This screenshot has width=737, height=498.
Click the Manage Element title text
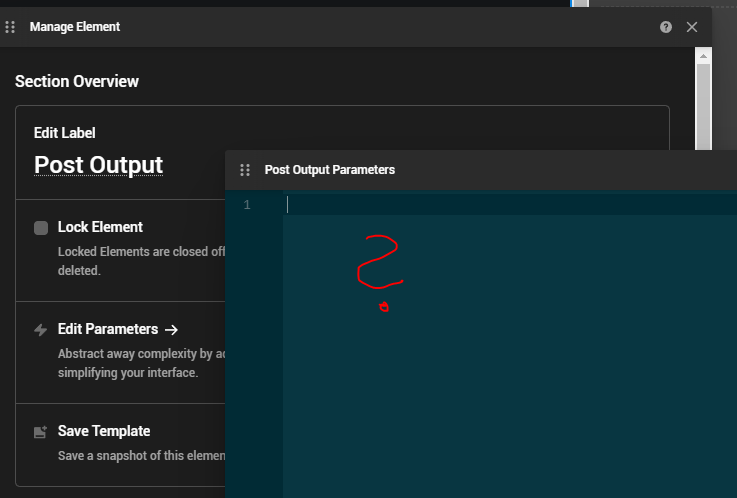tap(75, 27)
